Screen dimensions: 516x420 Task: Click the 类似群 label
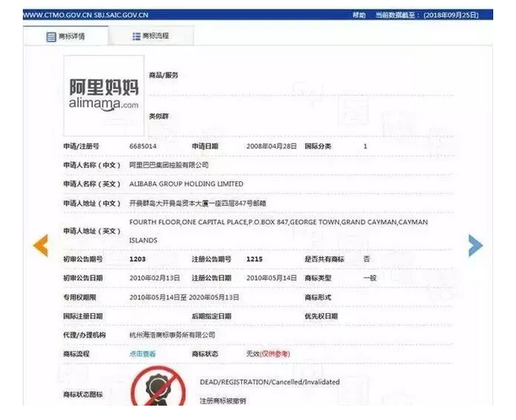(159, 116)
